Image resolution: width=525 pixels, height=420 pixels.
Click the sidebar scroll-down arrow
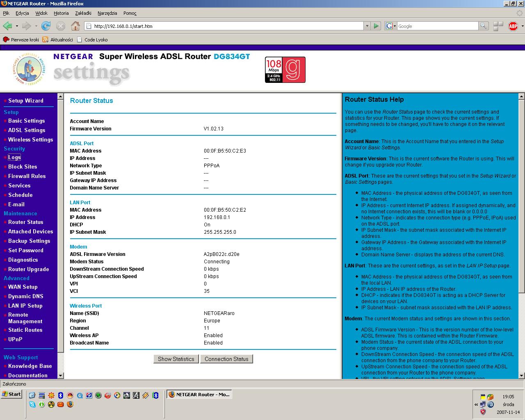point(60,376)
